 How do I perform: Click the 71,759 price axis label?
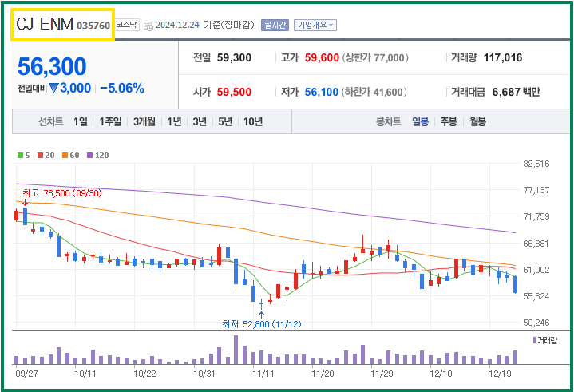[536, 216]
